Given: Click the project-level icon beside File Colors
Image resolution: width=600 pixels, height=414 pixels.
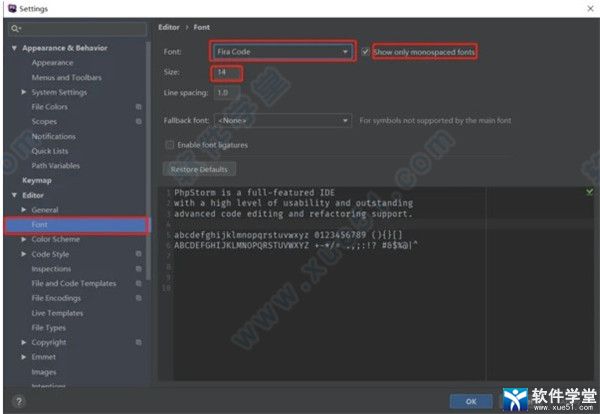Looking at the screenshot, I should pyautogui.click(x=139, y=107).
